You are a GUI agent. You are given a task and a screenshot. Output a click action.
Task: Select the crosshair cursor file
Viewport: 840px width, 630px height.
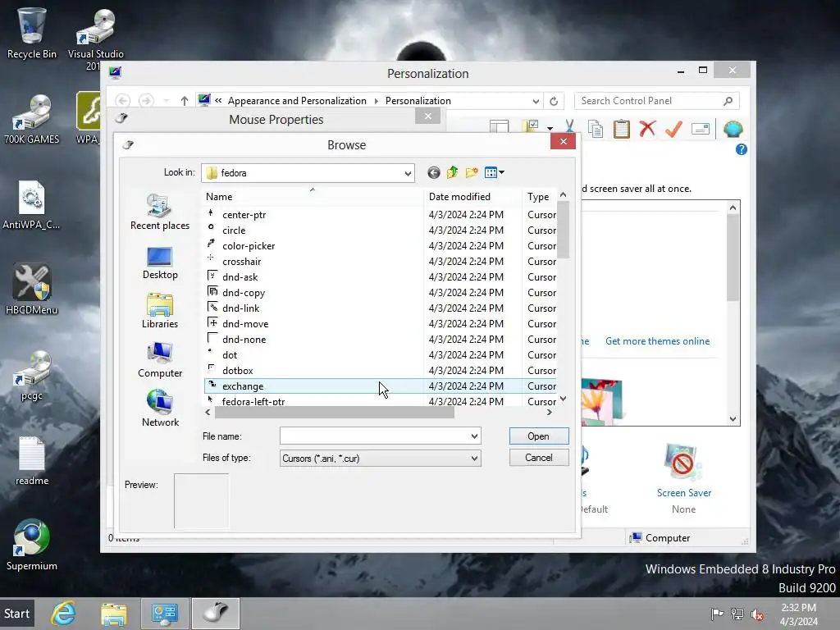241,262
